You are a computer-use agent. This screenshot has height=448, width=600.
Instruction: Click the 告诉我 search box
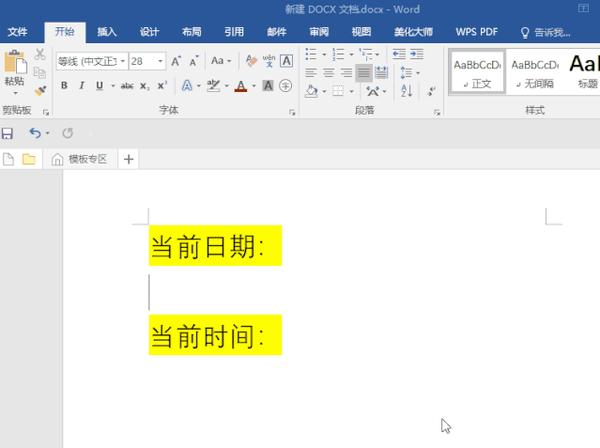click(x=546, y=33)
